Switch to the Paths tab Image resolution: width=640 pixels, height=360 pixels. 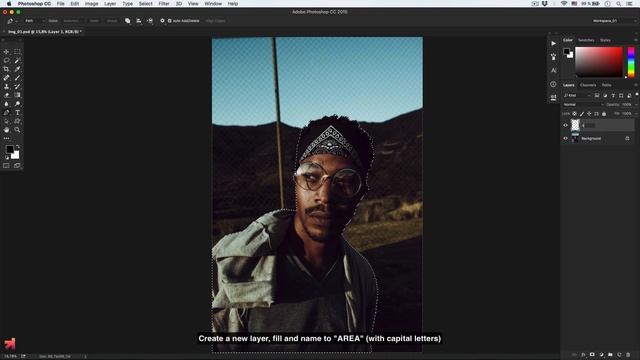(607, 85)
